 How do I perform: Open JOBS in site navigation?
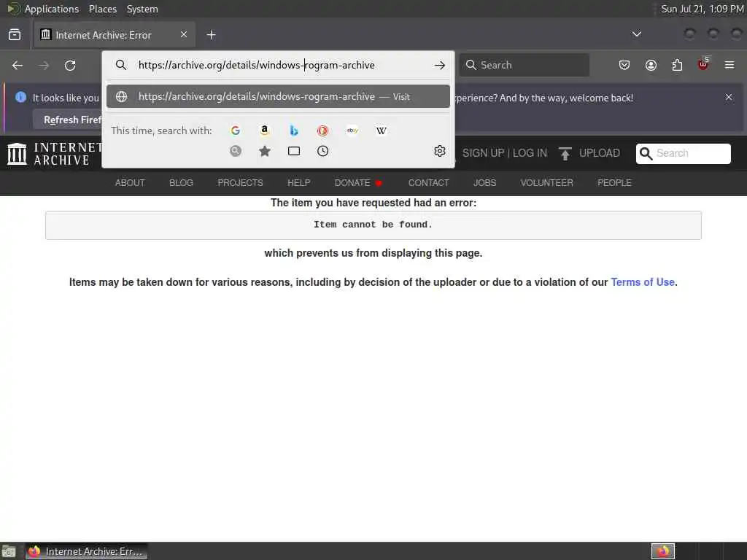[484, 183]
